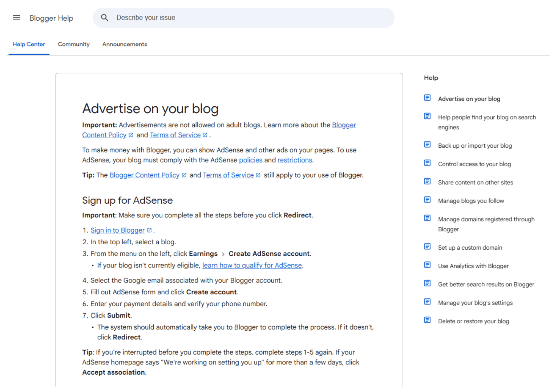Viewport: 558px width, 392px height.
Task: Click article icon beside Share content on other sites
Action: [x=427, y=181]
